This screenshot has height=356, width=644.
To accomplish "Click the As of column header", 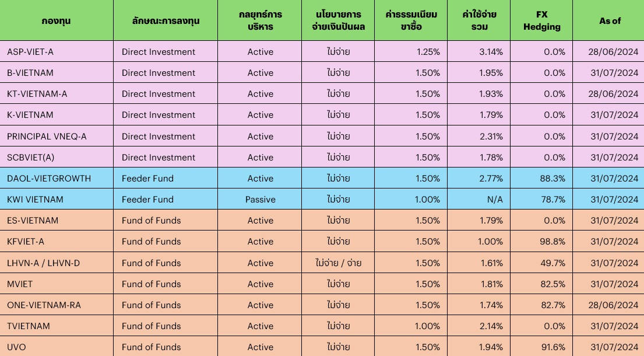I will (610, 20).
